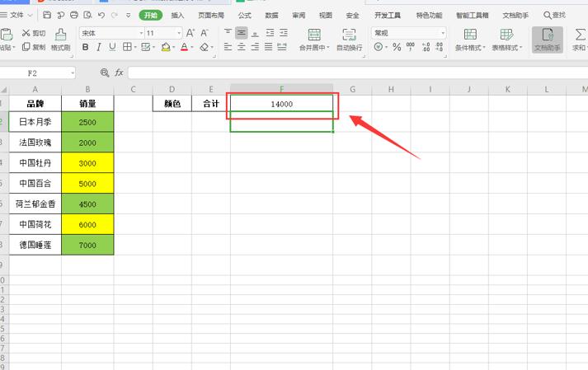Click the justify alignment icon
The width and height of the screenshot is (588, 370).
pos(269,47)
